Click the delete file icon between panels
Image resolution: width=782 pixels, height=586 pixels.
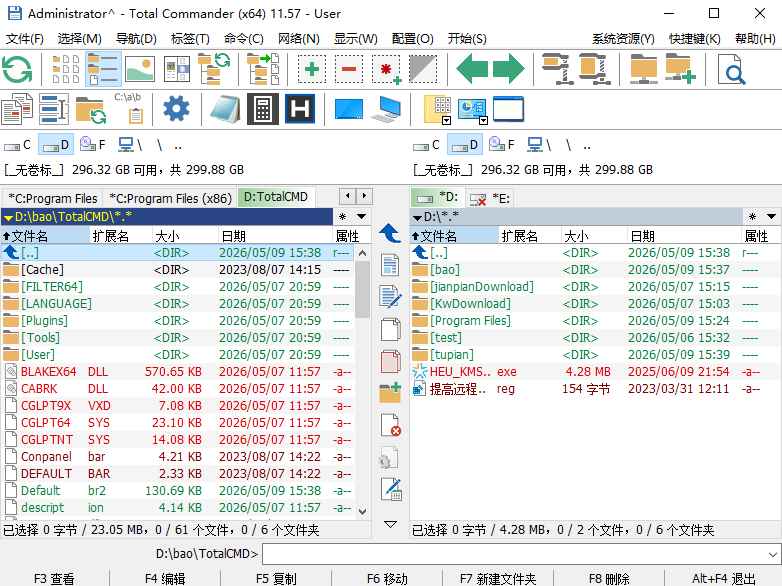point(391,425)
